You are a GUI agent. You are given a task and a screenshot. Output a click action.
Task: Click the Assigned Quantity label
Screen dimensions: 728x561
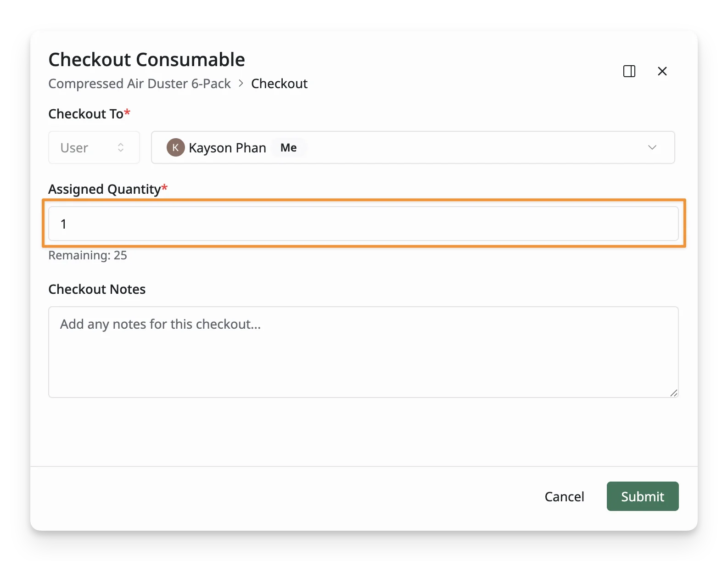pyautogui.click(x=108, y=189)
